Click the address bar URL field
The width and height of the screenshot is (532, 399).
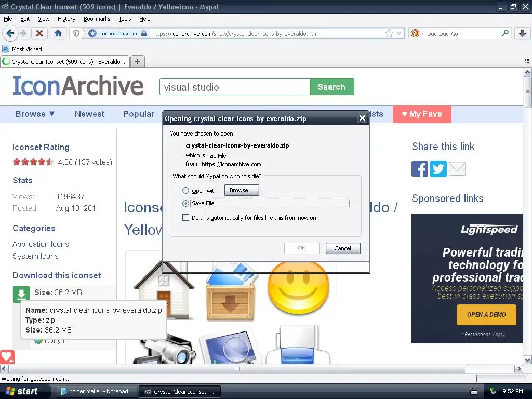pyautogui.click(x=268, y=33)
